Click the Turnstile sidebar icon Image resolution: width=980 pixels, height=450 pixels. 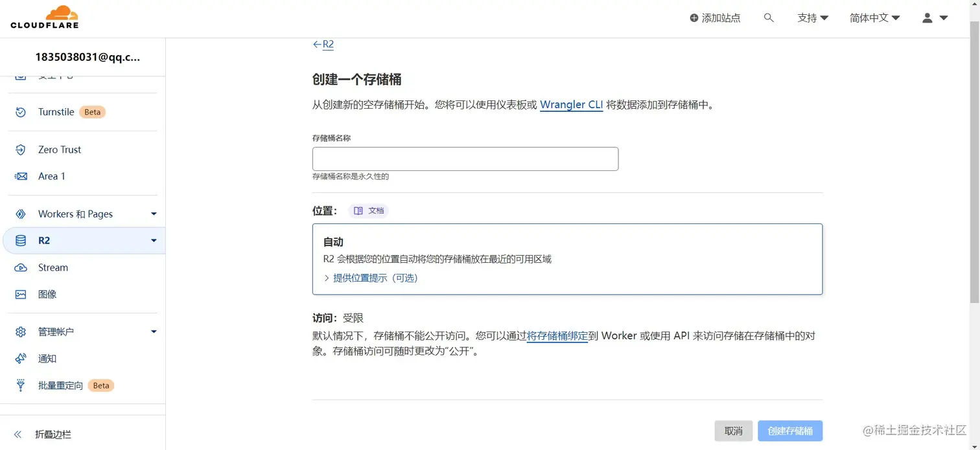click(21, 112)
